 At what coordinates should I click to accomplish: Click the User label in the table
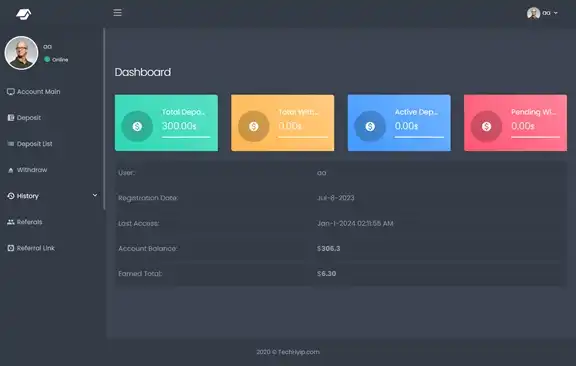click(x=126, y=173)
